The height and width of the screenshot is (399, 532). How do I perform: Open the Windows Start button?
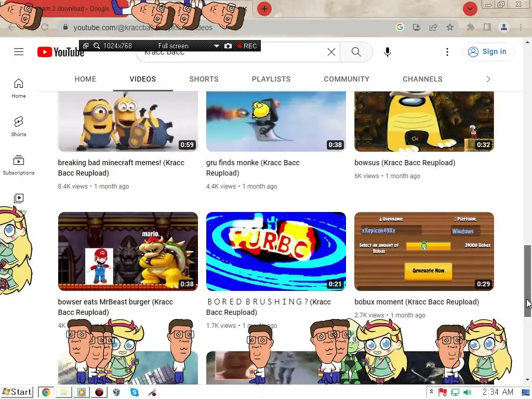coord(17,392)
